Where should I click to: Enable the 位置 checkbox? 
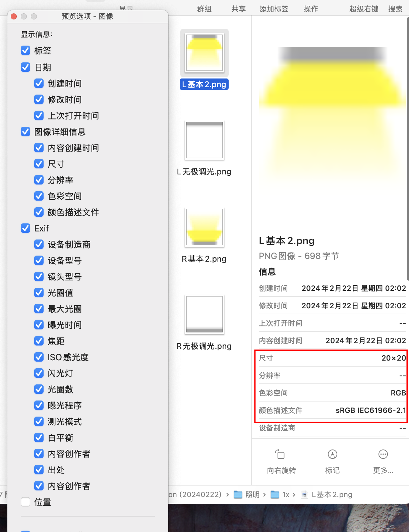pos(25,502)
